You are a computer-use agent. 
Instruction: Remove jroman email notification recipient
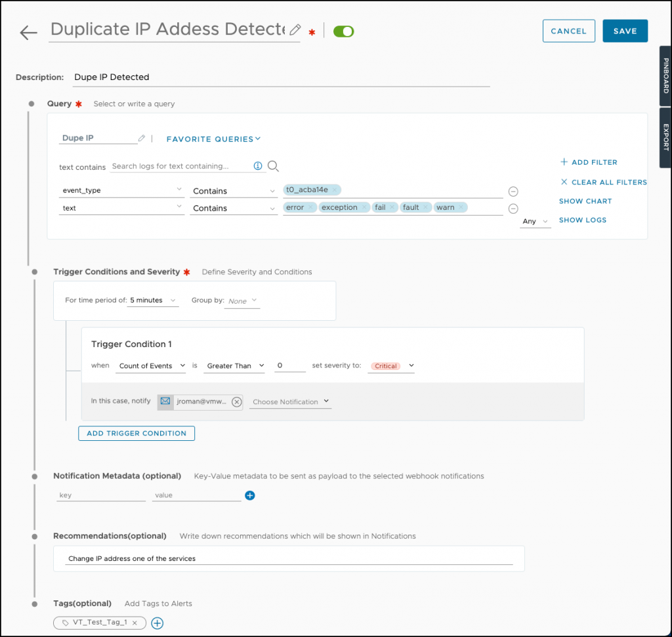236,401
